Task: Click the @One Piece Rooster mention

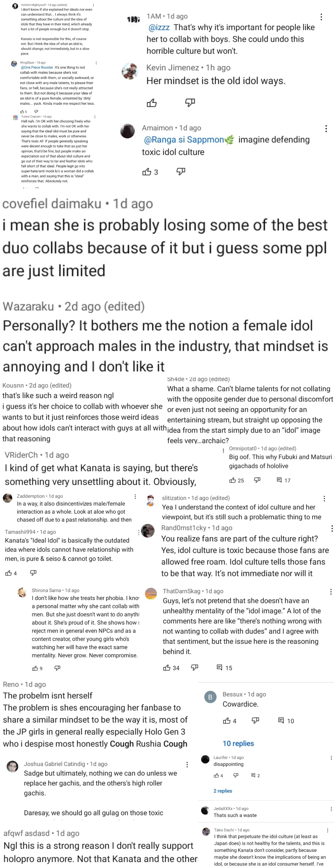Action: (37, 67)
